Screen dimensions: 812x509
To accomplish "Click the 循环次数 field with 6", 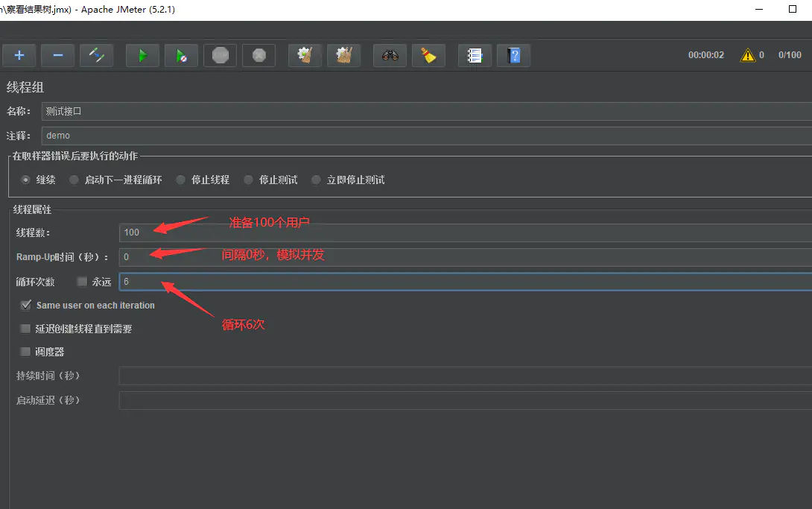I will [465, 282].
